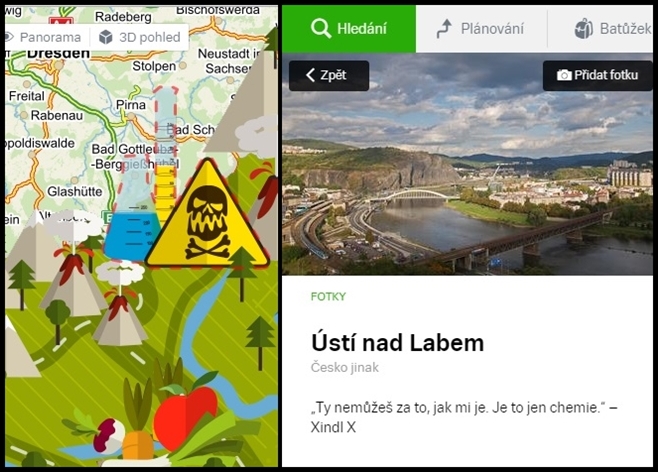Open the Hledání tab

[349, 29]
